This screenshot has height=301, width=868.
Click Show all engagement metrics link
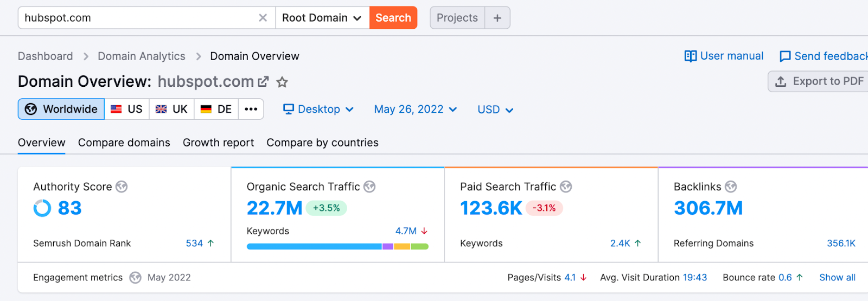point(837,278)
